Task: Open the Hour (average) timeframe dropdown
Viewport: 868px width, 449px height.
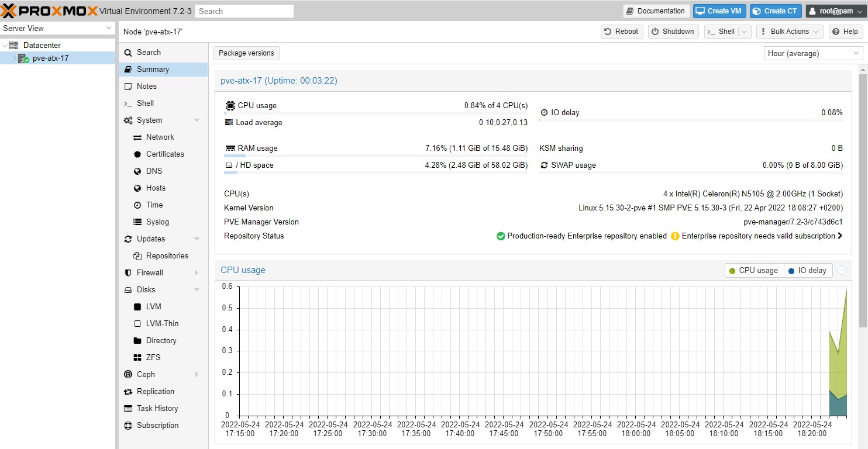Action: pyautogui.click(x=814, y=53)
